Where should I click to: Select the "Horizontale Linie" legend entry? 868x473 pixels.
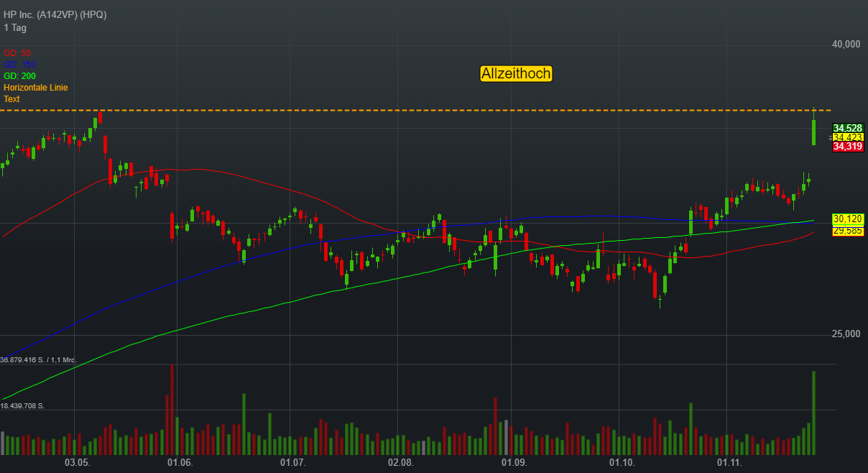coord(35,88)
